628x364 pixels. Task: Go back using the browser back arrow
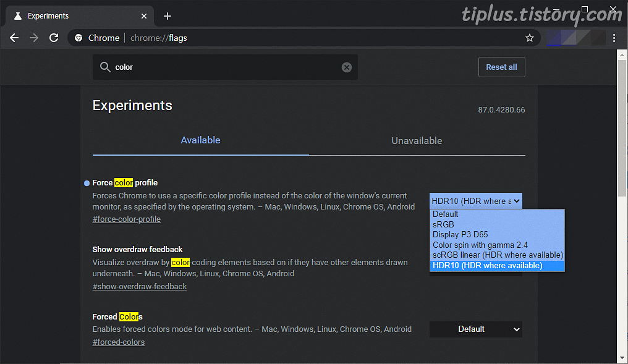(x=14, y=38)
